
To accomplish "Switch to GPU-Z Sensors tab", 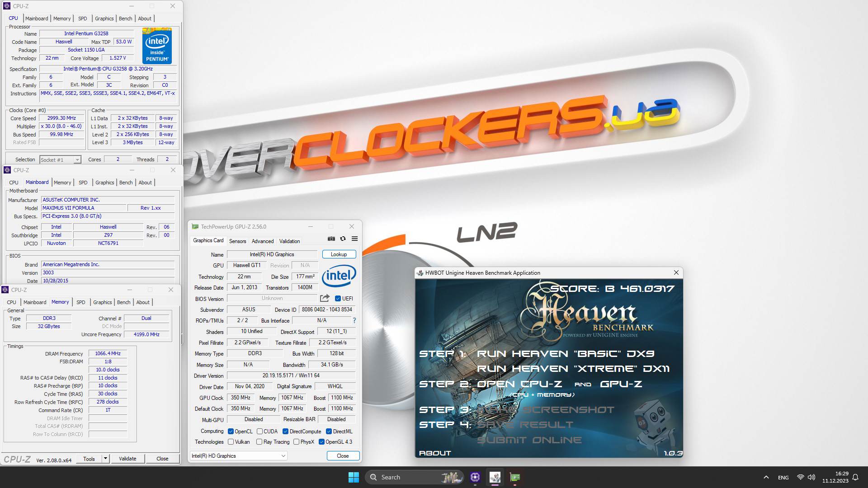I will 237,241.
